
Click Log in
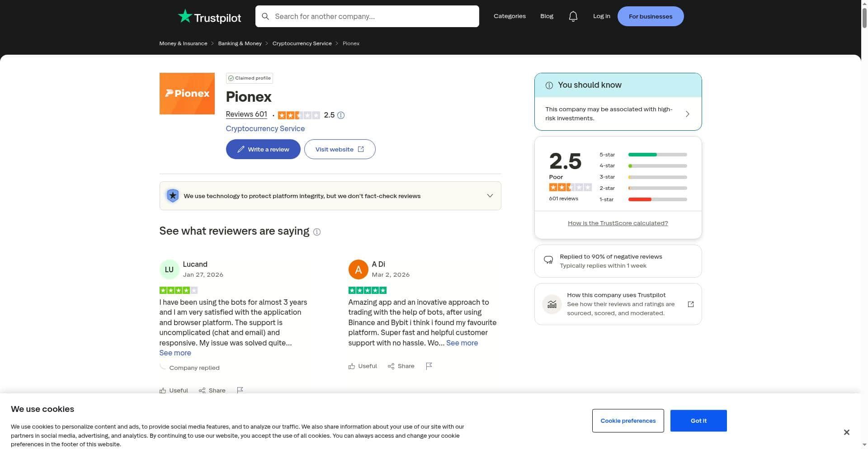[x=601, y=16]
